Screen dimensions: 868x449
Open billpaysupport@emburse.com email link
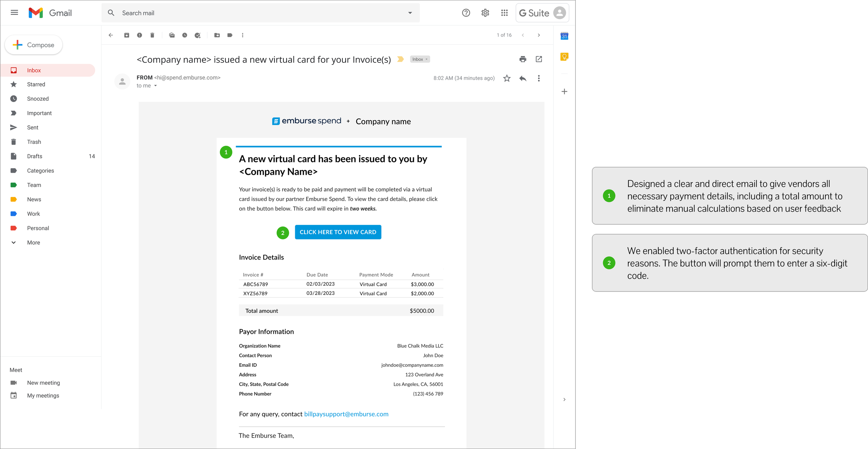(x=346, y=414)
